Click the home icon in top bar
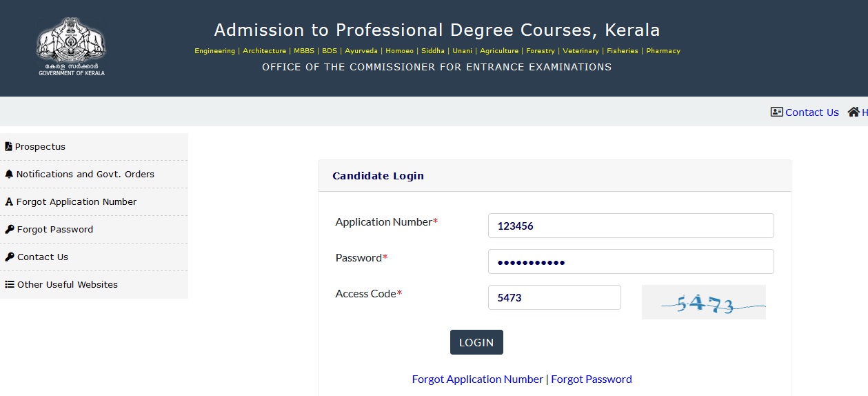Viewport: 868px width, 396px height. pos(854,112)
